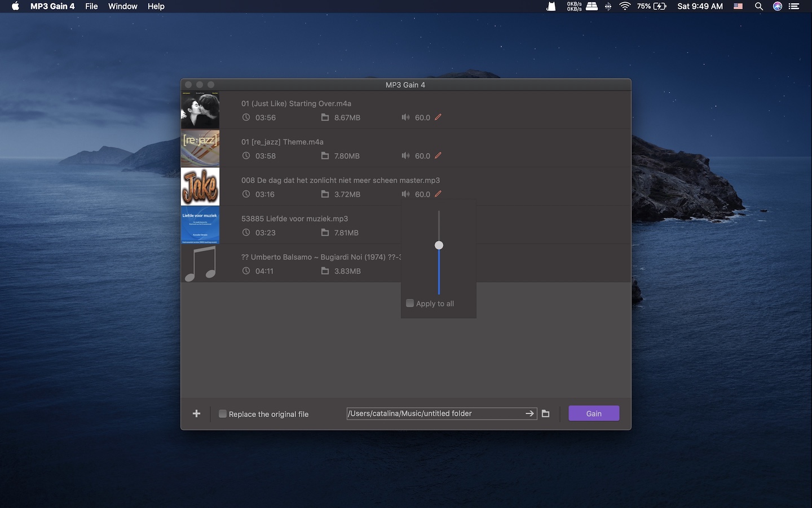
Task: Click the clock icon beside duration 03:23
Action: [x=246, y=233]
